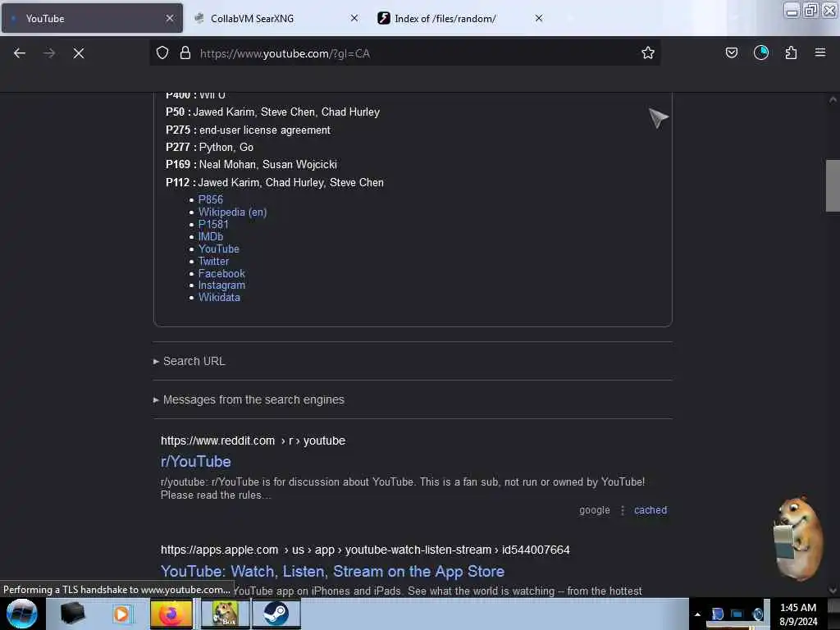This screenshot has width=840, height=630.
Task: Open the black box taskbar icon
Action: click(x=72, y=614)
